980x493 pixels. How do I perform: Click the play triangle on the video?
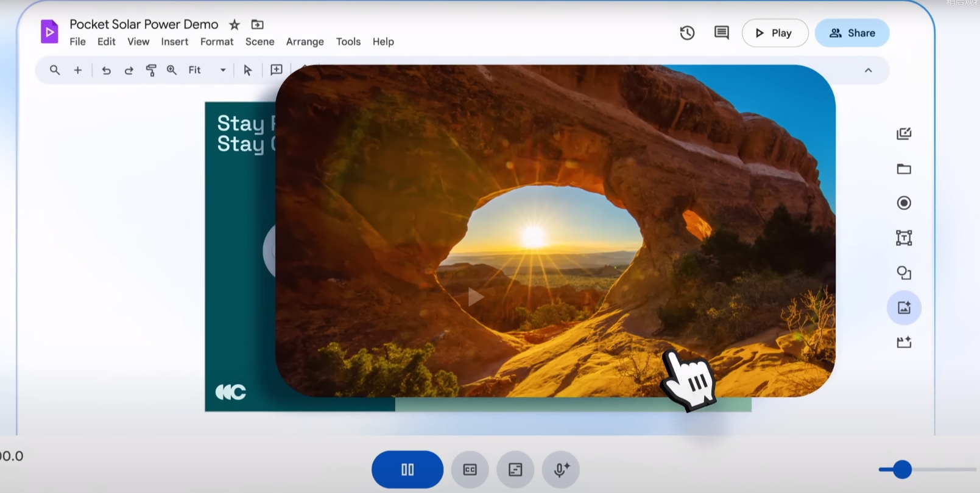pos(475,297)
